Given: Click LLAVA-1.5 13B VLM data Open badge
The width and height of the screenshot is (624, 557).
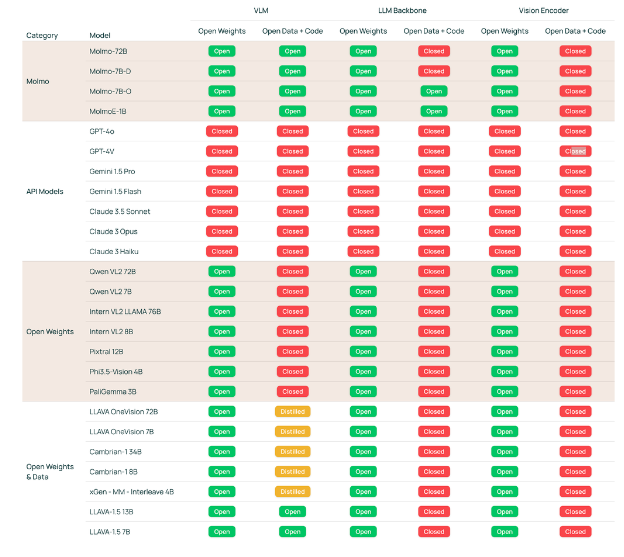Looking at the screenshot, I should 292,512.
